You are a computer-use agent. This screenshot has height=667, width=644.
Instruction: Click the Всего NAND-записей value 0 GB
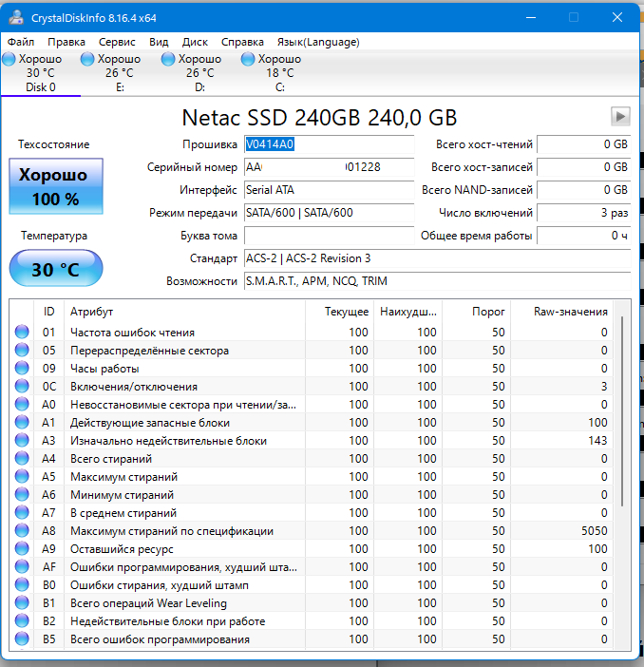[583, 190]
